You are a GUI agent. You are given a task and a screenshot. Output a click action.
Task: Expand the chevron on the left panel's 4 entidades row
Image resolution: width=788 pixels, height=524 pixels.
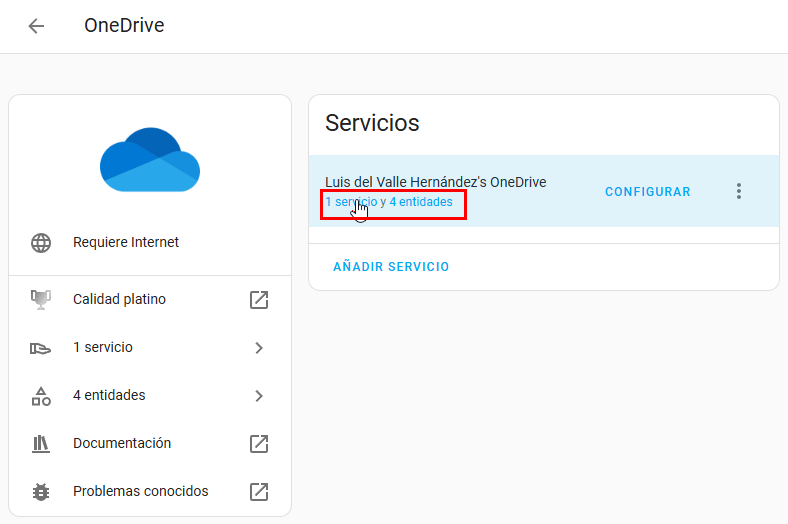pyautogui.click(x=259, y=396)
